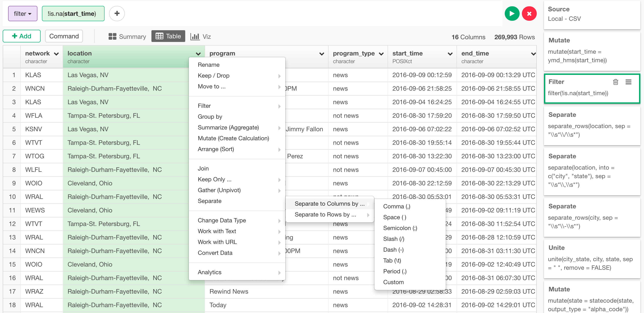
Task: Open the Filter step hamburger menu
Action: [629, 82]
